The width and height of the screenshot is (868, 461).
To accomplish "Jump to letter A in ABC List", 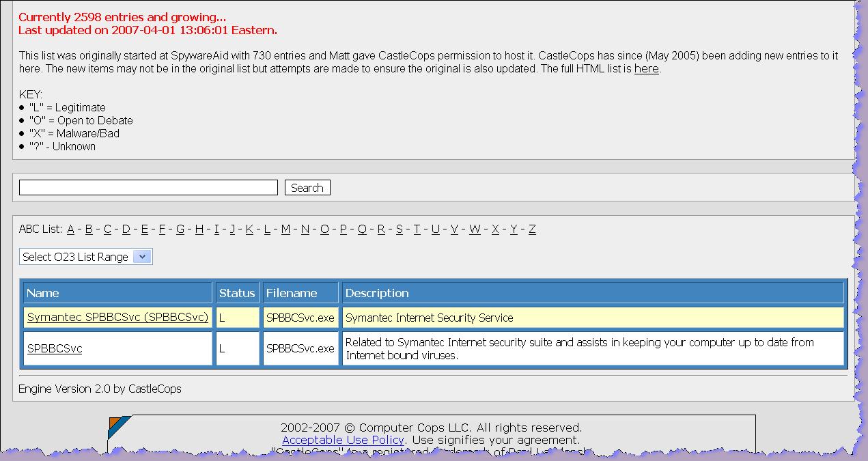I will tap(70, 229).
